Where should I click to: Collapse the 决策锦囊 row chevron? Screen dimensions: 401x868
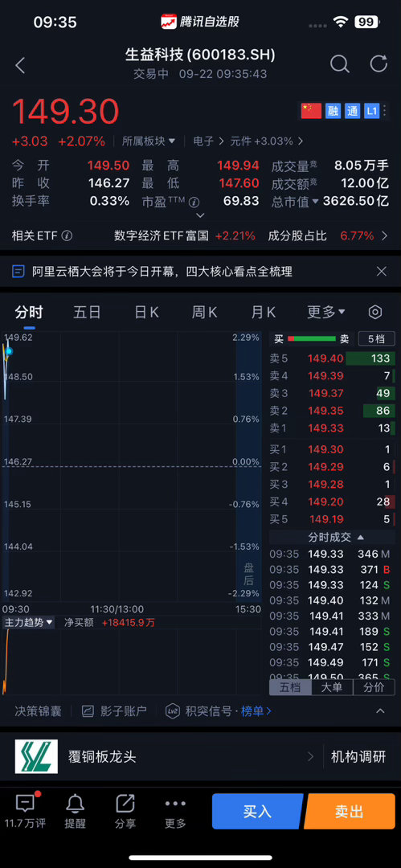(x=380, y=710)
